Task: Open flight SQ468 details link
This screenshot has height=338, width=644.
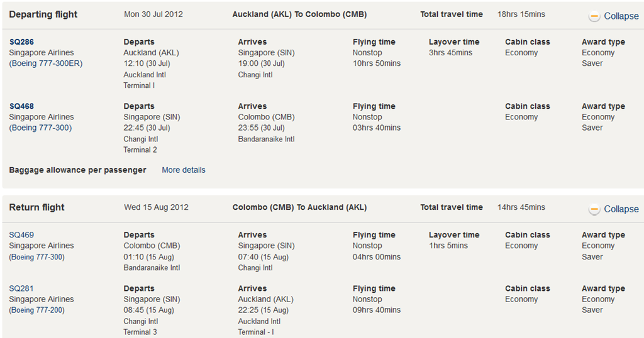Action: click(21, 106)
